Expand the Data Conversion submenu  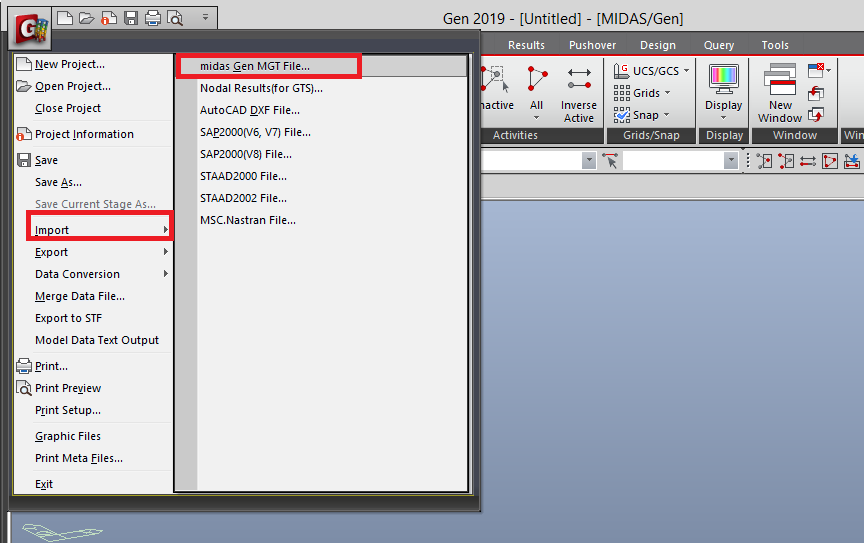(x=94, y=274)
